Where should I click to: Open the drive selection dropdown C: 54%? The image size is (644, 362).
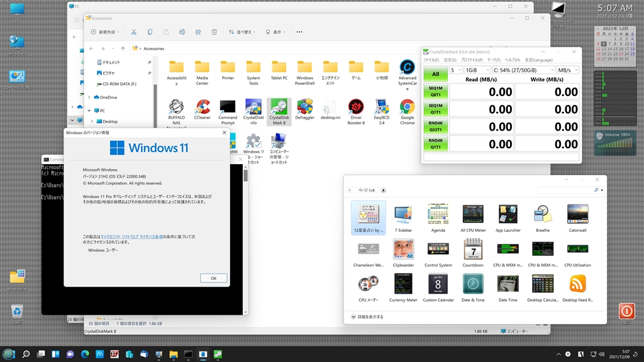pos(523,70)
